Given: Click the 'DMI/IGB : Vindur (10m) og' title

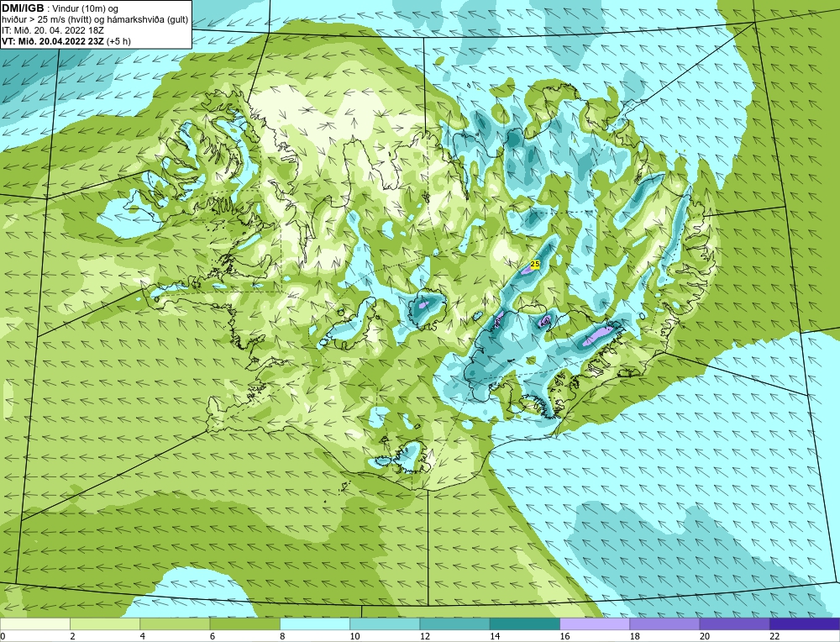Looking at the screenshot, I should point(60,8).
